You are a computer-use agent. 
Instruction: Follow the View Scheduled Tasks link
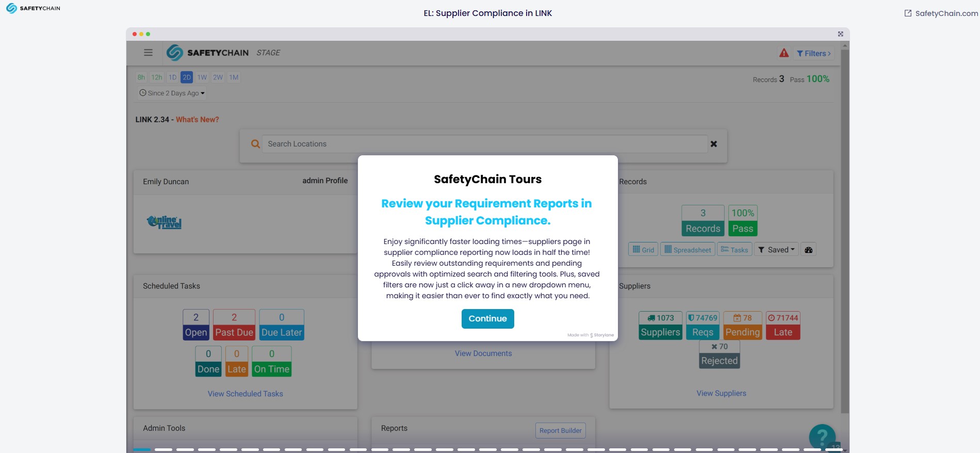246,394
